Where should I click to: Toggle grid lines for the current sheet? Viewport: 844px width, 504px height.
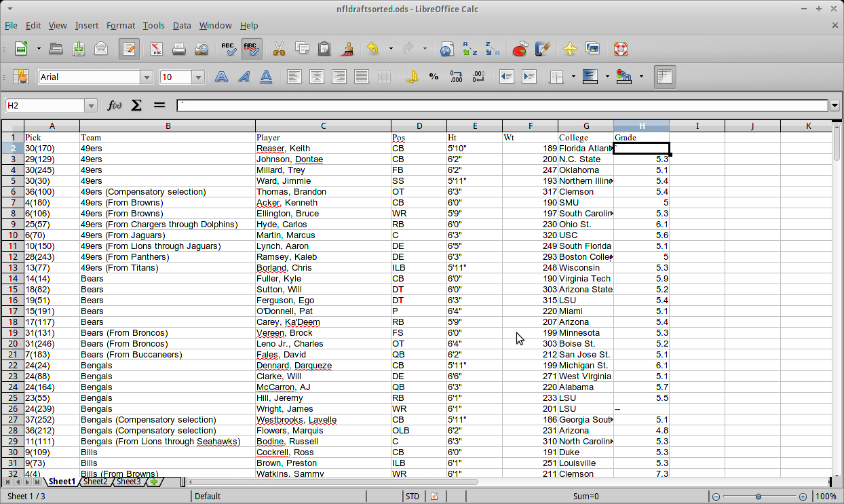665,77
